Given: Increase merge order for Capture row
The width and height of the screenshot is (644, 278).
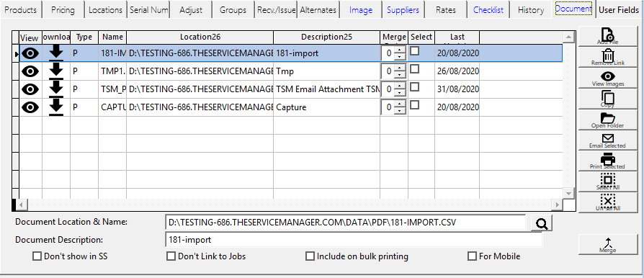Looking at the screenshot, I should (400, 104).
